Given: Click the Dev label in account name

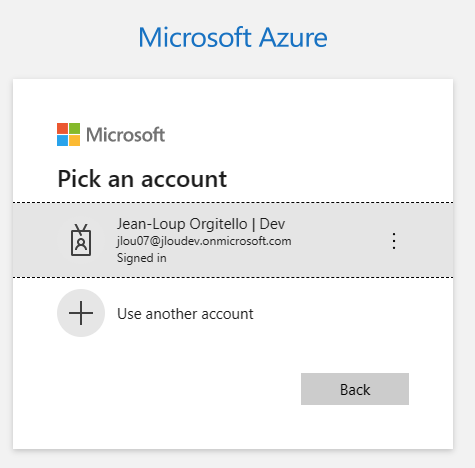Looking at the screenshot, I should coord(272,224).
